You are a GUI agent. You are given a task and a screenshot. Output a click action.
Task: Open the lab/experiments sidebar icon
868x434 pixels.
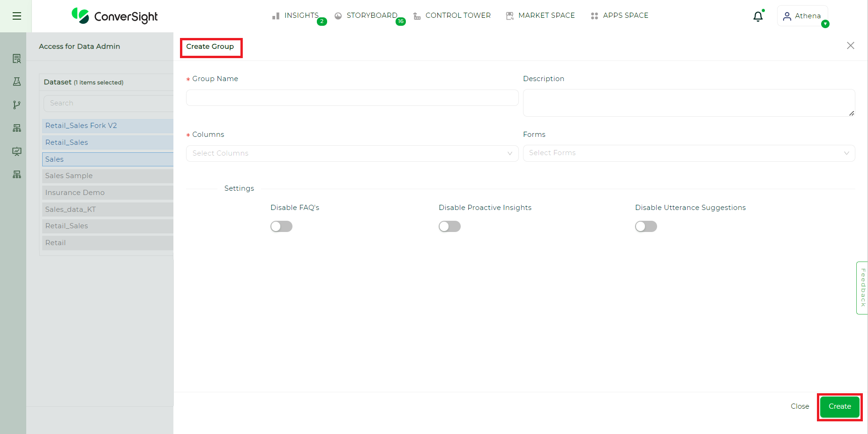coord(16,81)
